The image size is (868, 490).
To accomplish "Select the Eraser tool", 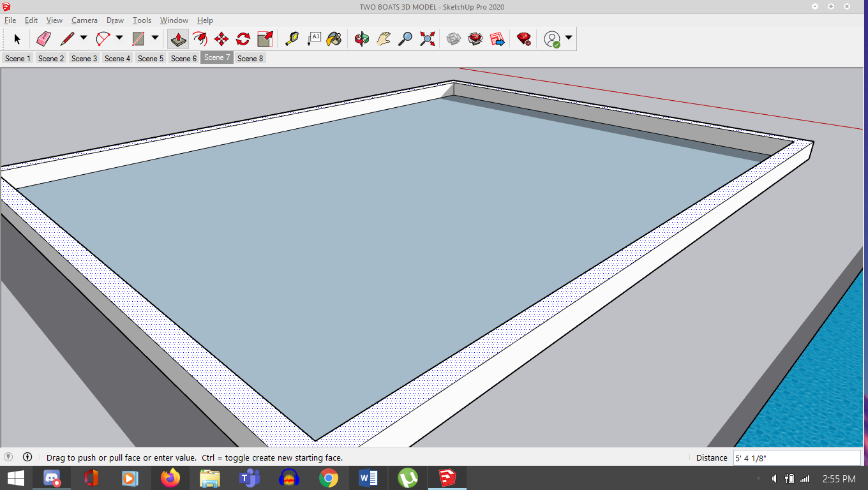I will tap(43, 39).
